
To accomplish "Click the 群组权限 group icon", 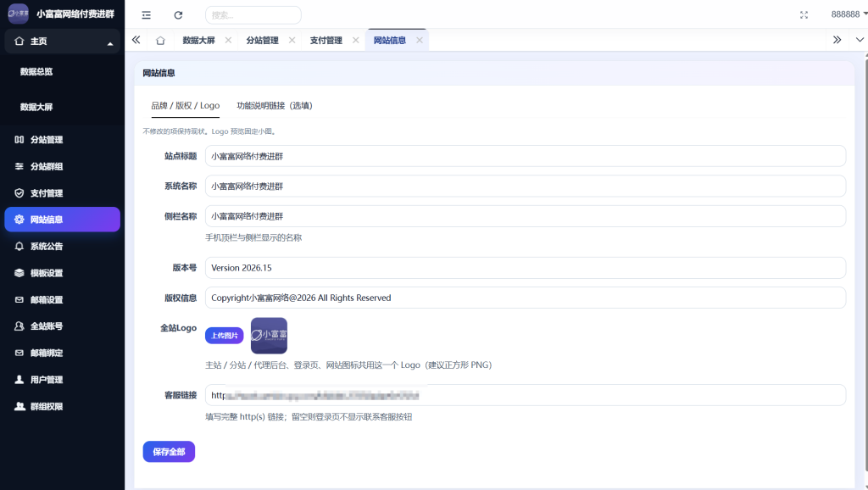I will [19, 406].
